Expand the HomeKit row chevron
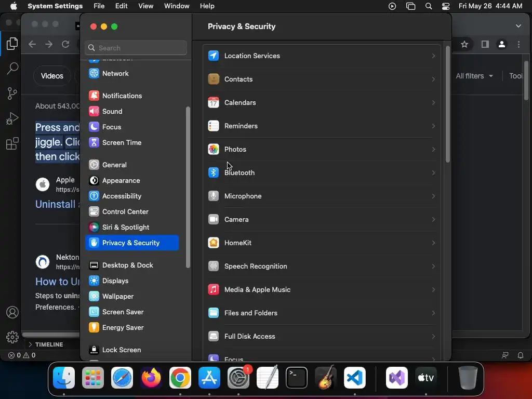532x399 pixels. point(433,243)
